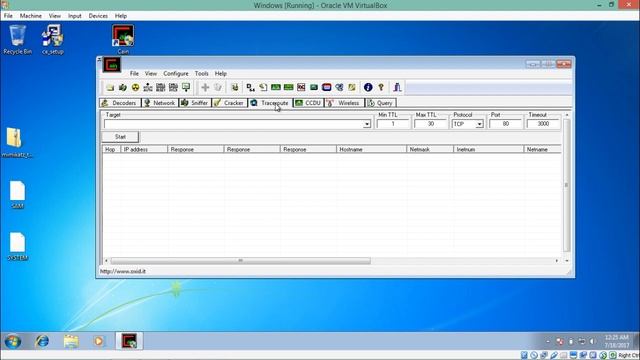Open Cain's Configure menu

click(176, 73)
